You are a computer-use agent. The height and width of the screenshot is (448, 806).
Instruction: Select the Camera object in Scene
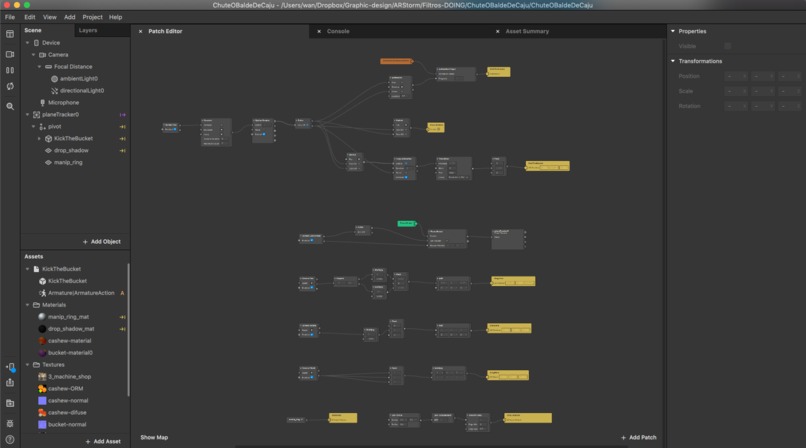pyautogui.click(x=58, y=54)
